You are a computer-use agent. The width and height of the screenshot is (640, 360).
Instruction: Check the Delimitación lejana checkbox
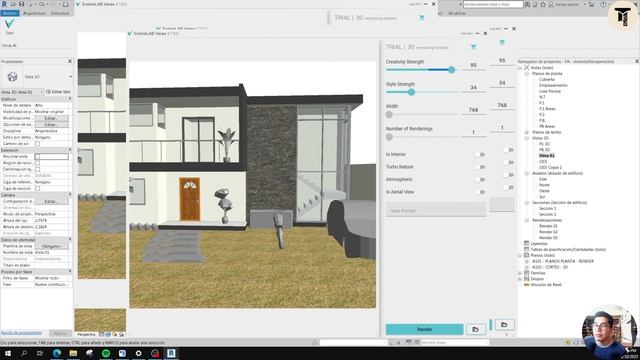38,169
